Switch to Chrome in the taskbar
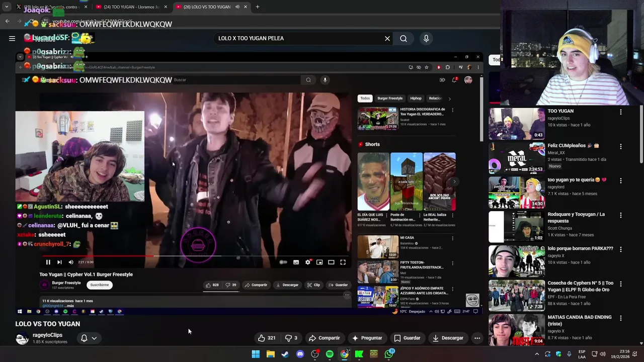This screenshot has height=362, width=644. 345,354
